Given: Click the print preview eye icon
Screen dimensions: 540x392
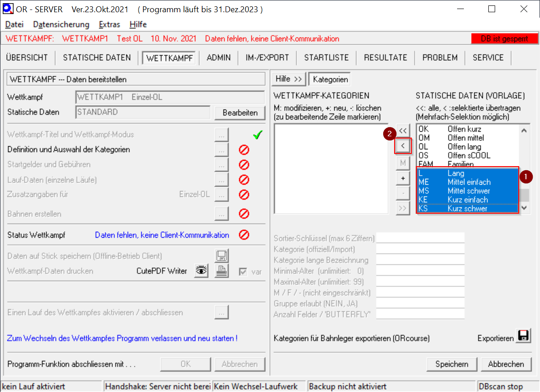Looking at the screenshot, I should point(201,271).
